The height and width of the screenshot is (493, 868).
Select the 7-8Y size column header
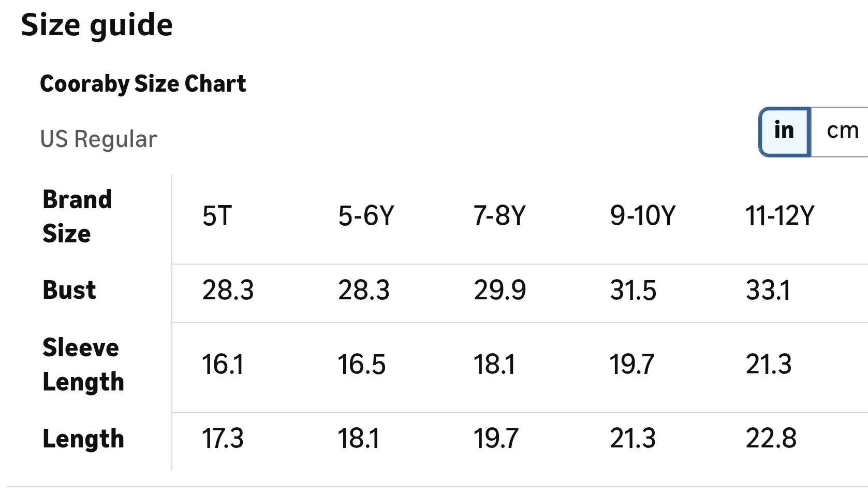(499, 216)
